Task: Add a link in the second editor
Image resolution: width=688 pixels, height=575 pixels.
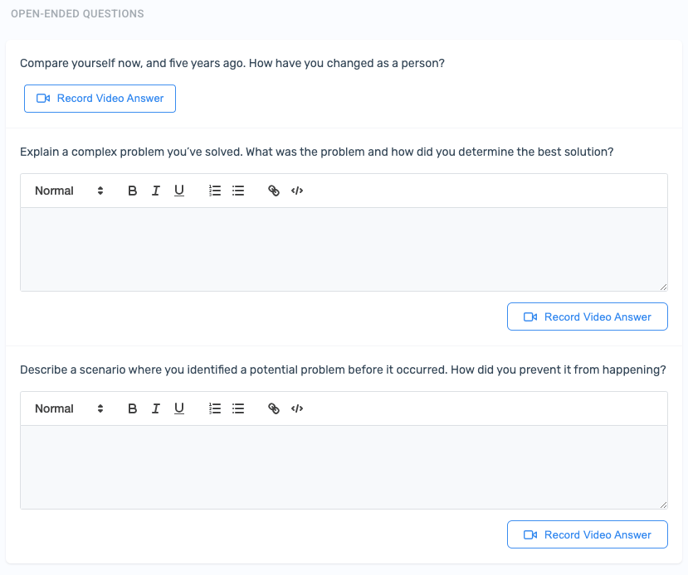Action: click(x=274, y=409)
